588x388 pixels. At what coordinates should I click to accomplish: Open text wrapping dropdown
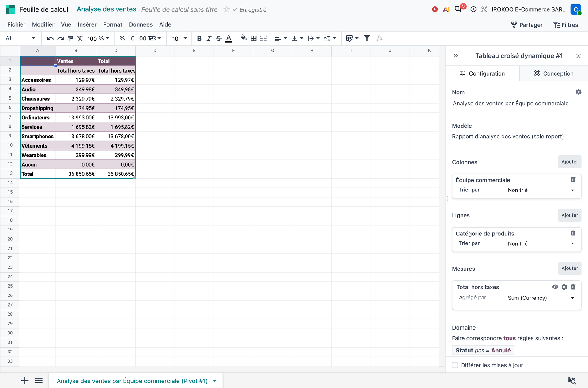[x=314, y=38]
